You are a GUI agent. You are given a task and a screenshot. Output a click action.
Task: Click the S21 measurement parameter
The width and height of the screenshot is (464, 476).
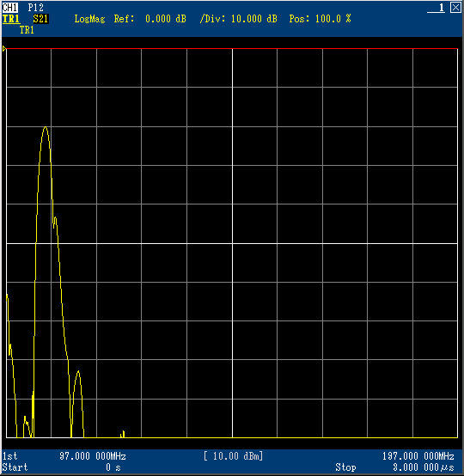pyautogui.click(x=40, y=19)
